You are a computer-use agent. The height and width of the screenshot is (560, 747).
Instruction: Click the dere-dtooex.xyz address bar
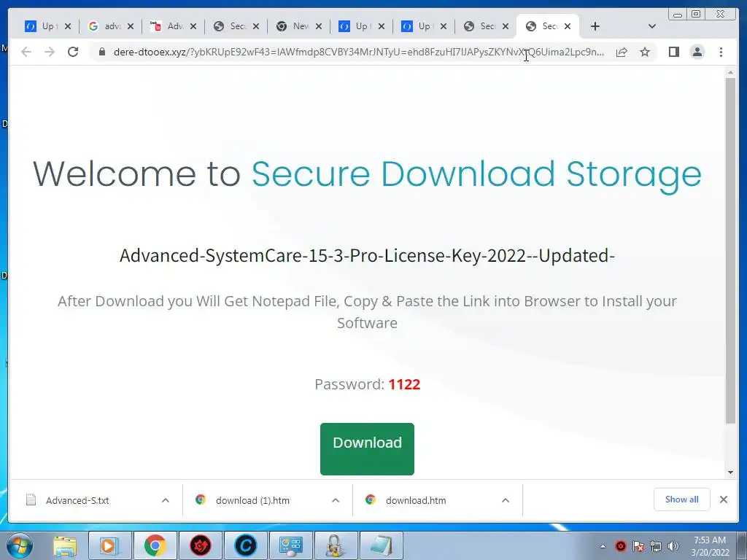(x=358, y=52)
